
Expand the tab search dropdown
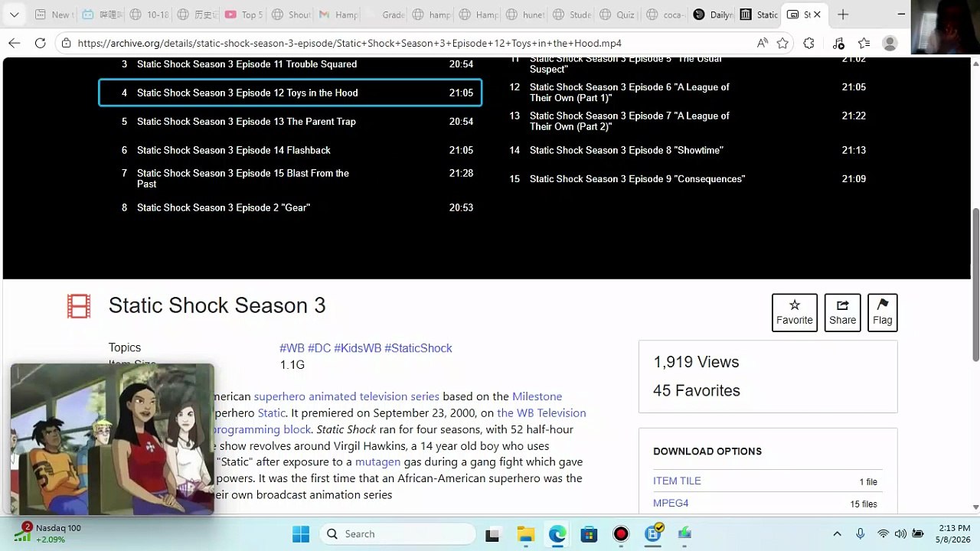click(x=14, y=15)
